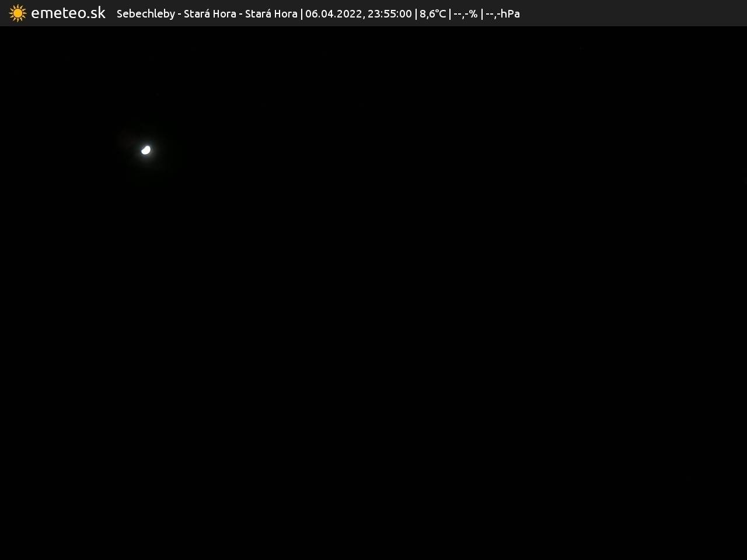The image size is (747, 560).
Task: Click the separator bar before the temperature
Action: [416, 13]
